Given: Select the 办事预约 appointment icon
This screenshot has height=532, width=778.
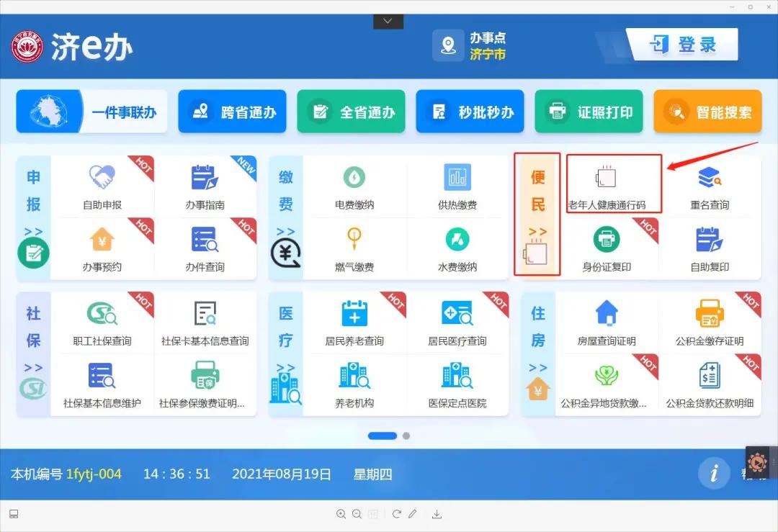Looking at the screenshot, I should pyautogui.click(x=102, y=240).
